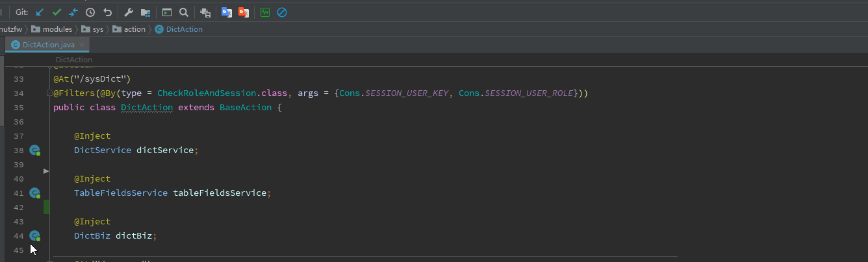Image resolution: width=868 pixels, height=262 pixels.
Task: Open settings via the wrench icon
Action: tap(129, 12)
